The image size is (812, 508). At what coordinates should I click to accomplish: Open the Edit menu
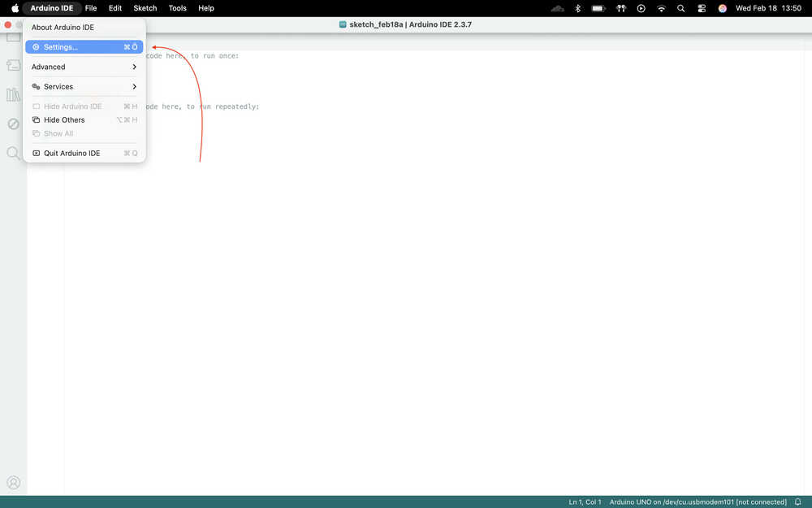coord(115,8)
